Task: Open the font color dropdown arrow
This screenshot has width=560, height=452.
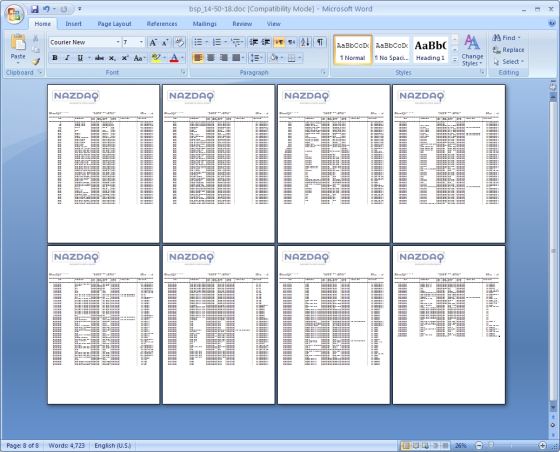Action: coord(182,57)
